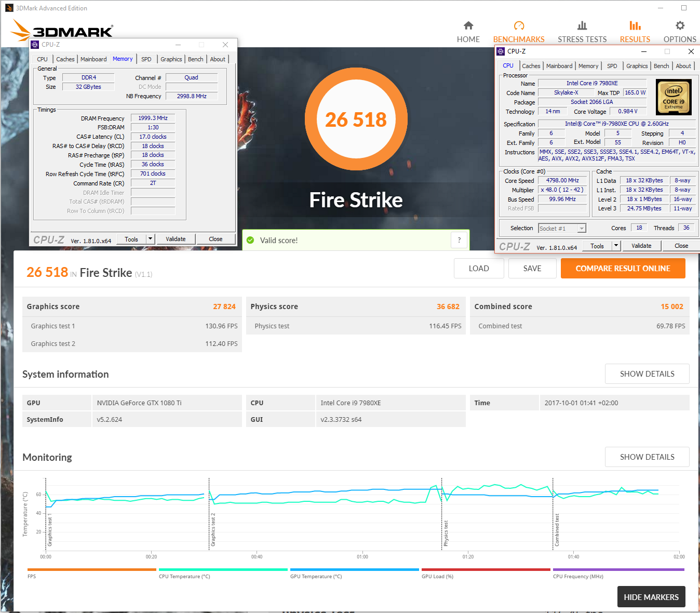Screen dimensions: 700x613
Task: Show details for Monitoring
Action: coord(647,457)
